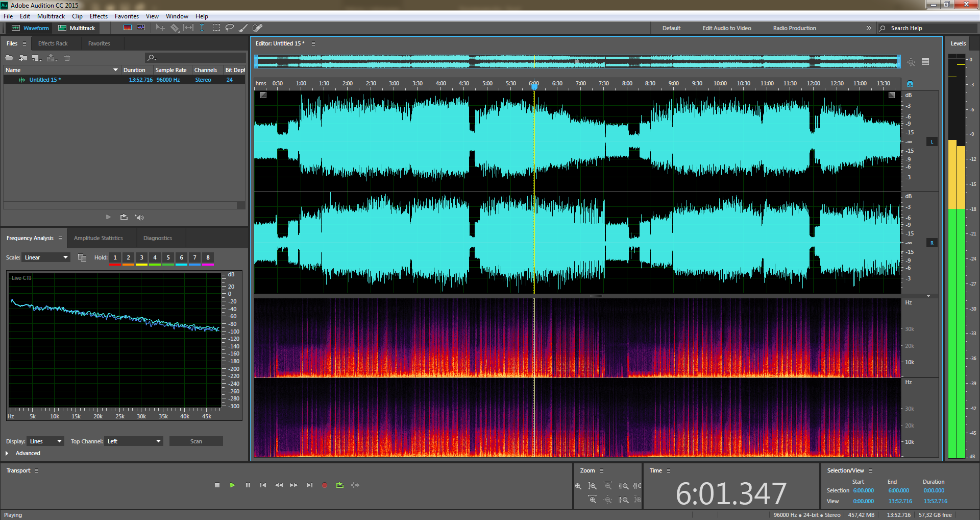The image size is (980, 520).
Task: Open the Effects menu
Action: point(99,16)
